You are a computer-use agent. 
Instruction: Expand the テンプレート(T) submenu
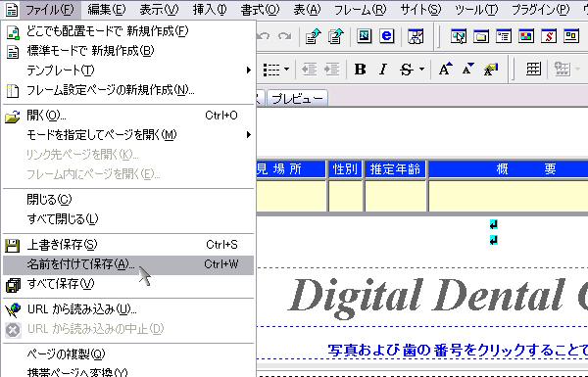128,71
